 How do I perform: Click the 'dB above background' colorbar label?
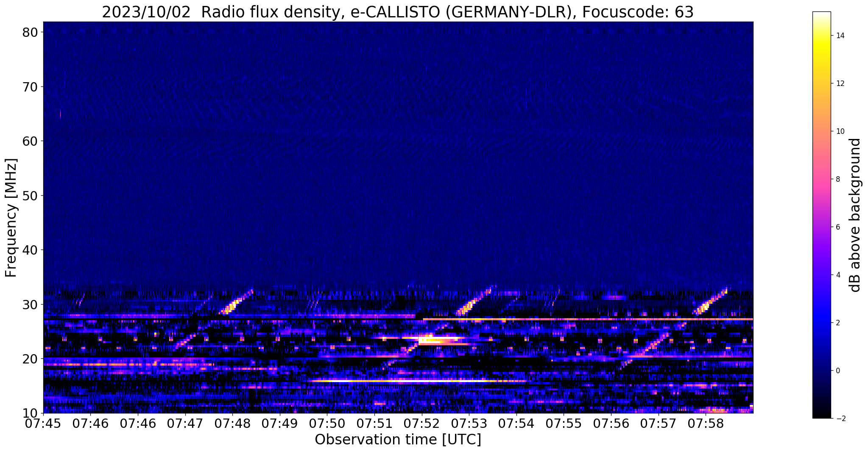coord(855,215)
